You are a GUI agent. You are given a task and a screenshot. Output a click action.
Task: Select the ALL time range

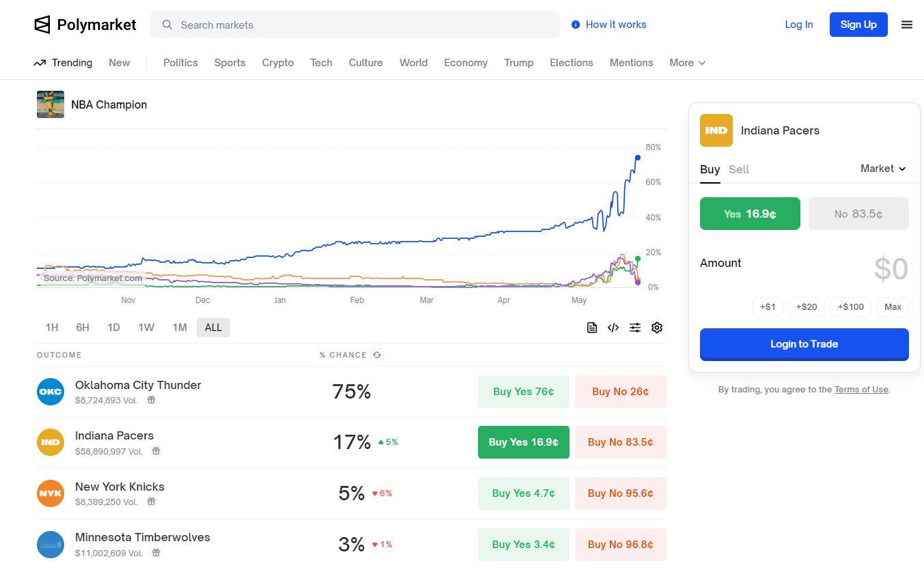213,328
